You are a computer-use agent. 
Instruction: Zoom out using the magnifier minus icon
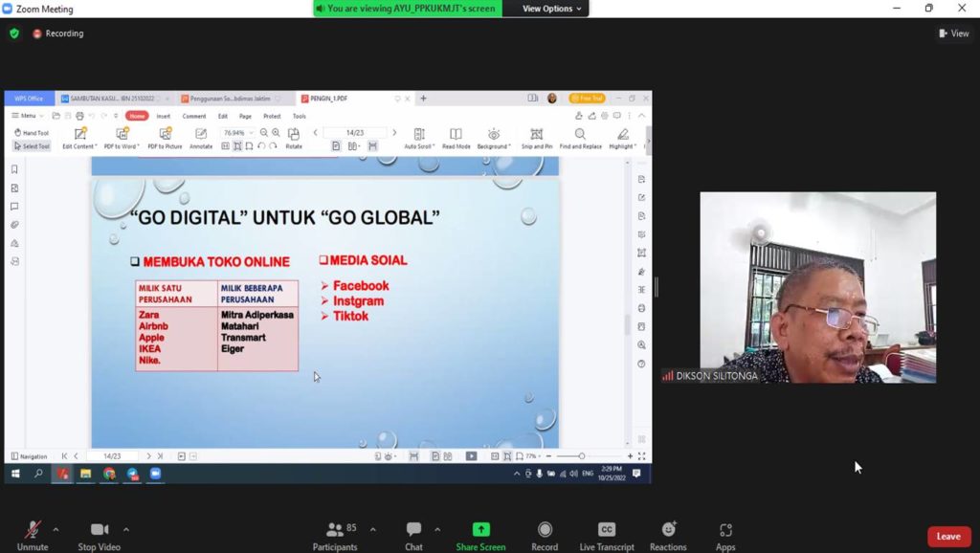pyautogui.click(x=264, y=132)
